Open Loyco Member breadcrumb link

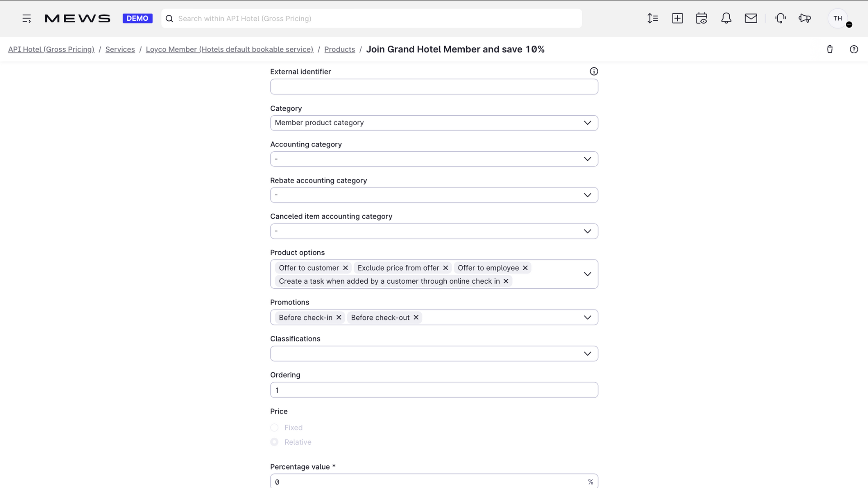point(229,49)
